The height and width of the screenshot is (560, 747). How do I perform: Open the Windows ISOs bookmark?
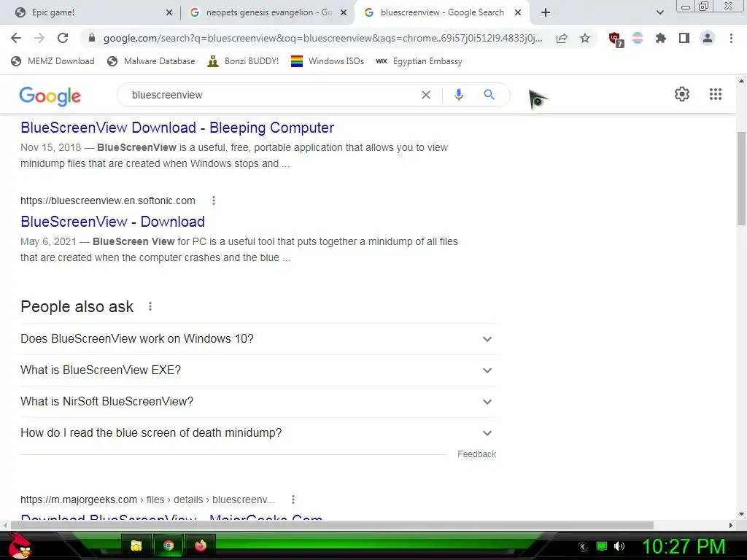[x=328, y=61]
